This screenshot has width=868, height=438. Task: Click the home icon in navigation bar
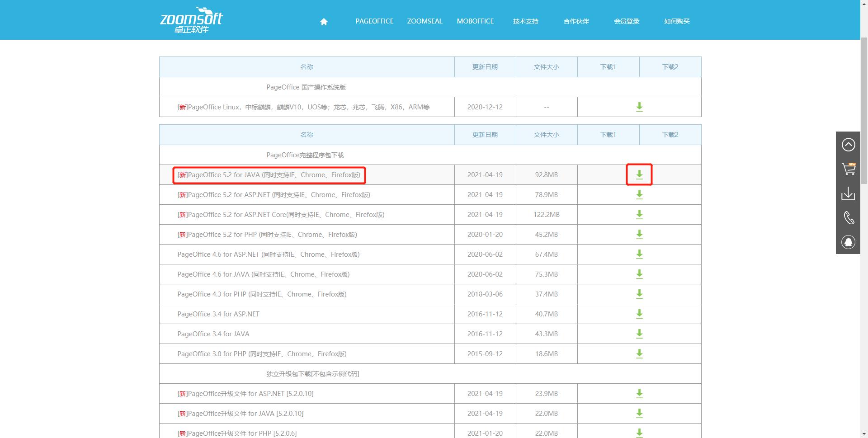coord(324,22)
